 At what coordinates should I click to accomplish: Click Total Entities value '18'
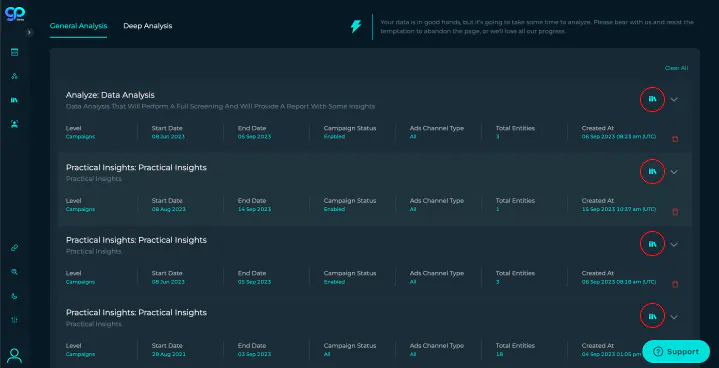498,354
